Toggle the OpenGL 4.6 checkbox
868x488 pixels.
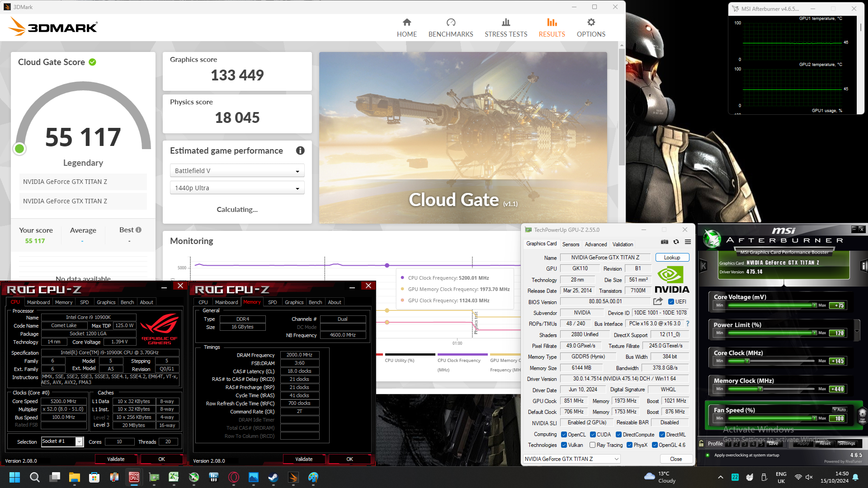click(655, 445)
